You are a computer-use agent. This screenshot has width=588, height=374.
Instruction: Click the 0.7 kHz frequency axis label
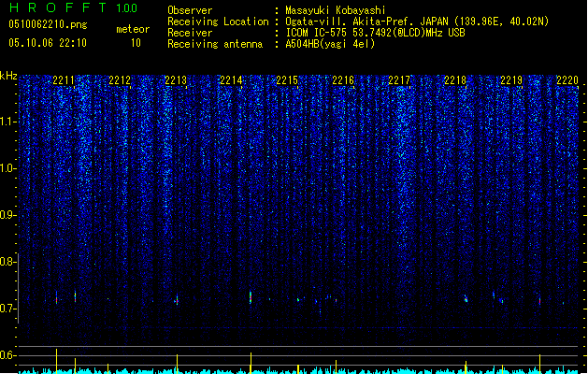coord(8,309)
